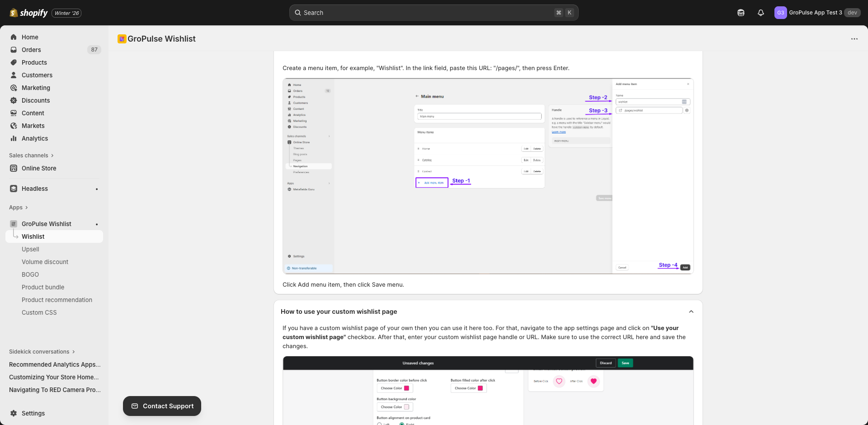Expand the Sales channels section

click(31, 156)
